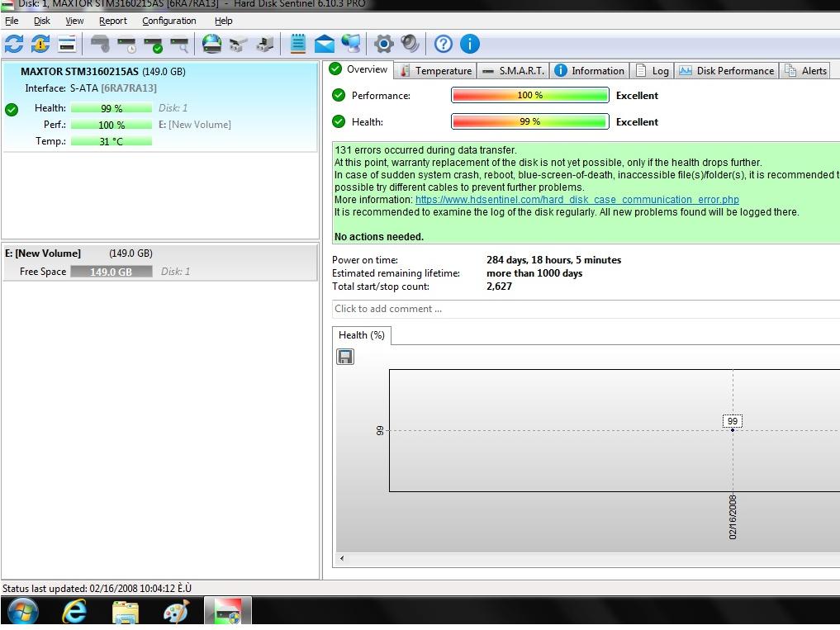840x630 pixels.
Task: Click the '284 days, 18 hours, 5 minutes' value
Action: coord(554,260)
